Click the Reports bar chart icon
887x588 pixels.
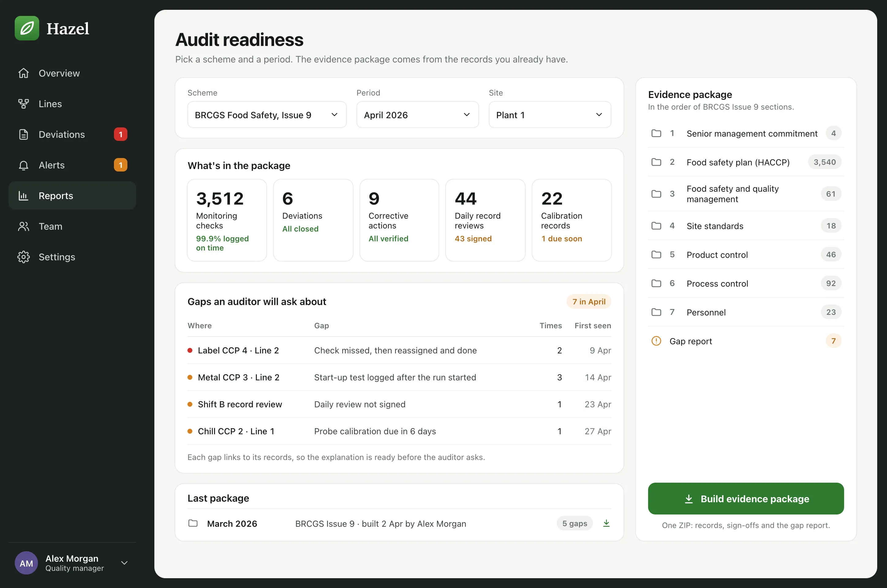click(23, 196)
